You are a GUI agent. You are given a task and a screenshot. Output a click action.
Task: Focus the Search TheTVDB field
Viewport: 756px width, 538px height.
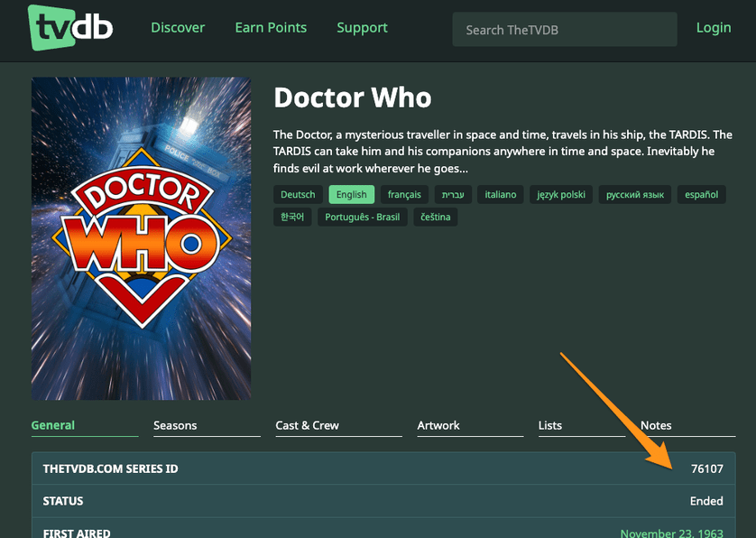[x=565, y=30]
